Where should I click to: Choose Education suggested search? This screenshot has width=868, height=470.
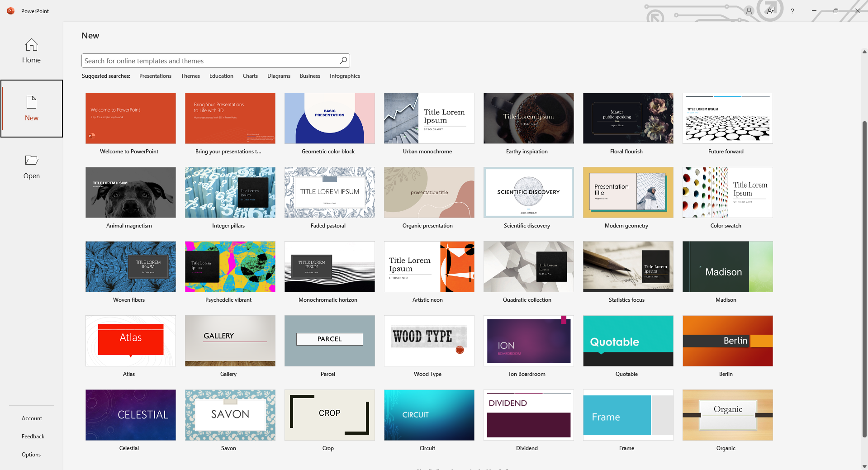coord(221,76)
